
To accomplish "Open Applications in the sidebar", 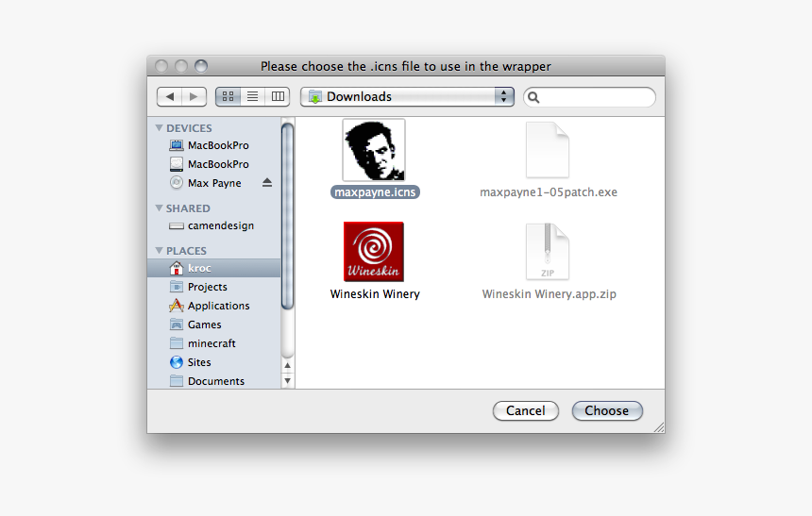I will (x=214, y=306).
